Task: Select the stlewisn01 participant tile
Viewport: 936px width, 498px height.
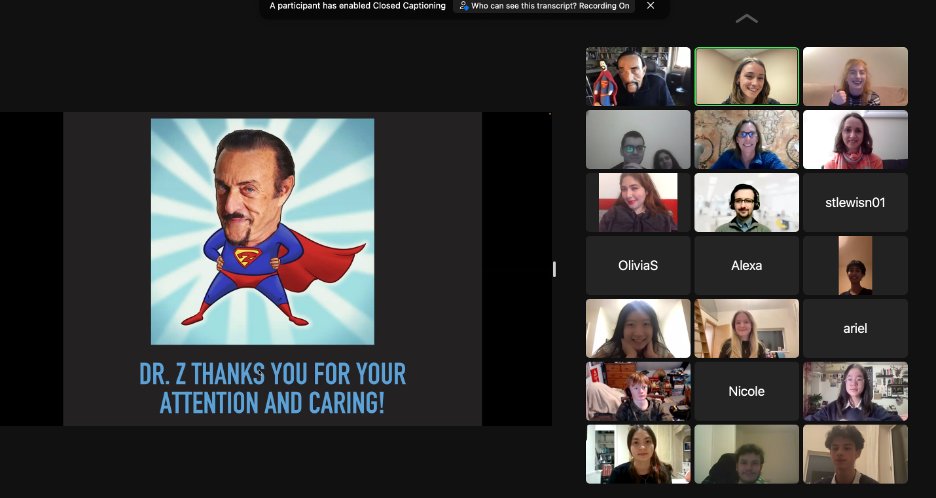Action: coord(855,202)
